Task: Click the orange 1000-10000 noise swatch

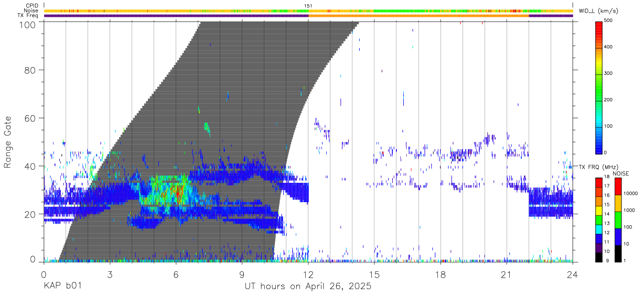Action: [x=617, y=203]
